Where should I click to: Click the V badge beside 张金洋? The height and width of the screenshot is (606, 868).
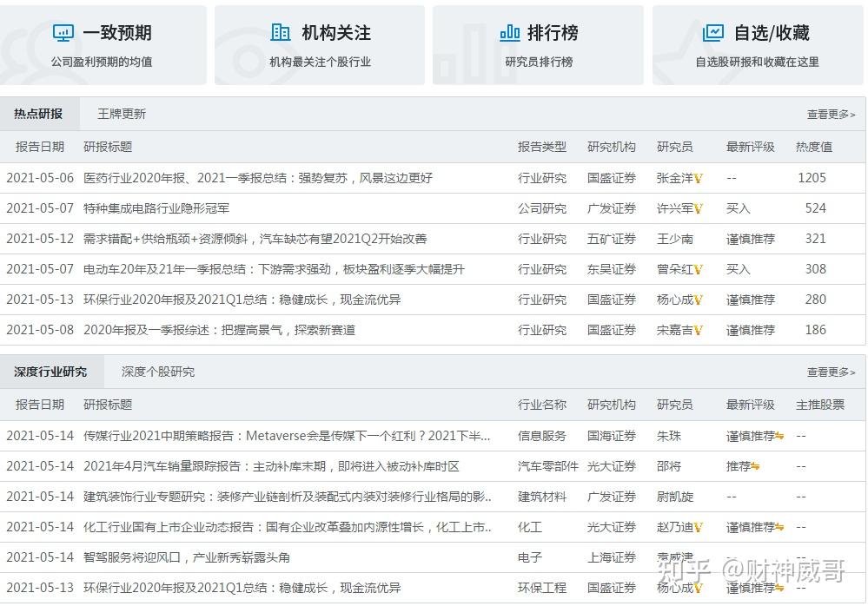click(x=698, y=179)
